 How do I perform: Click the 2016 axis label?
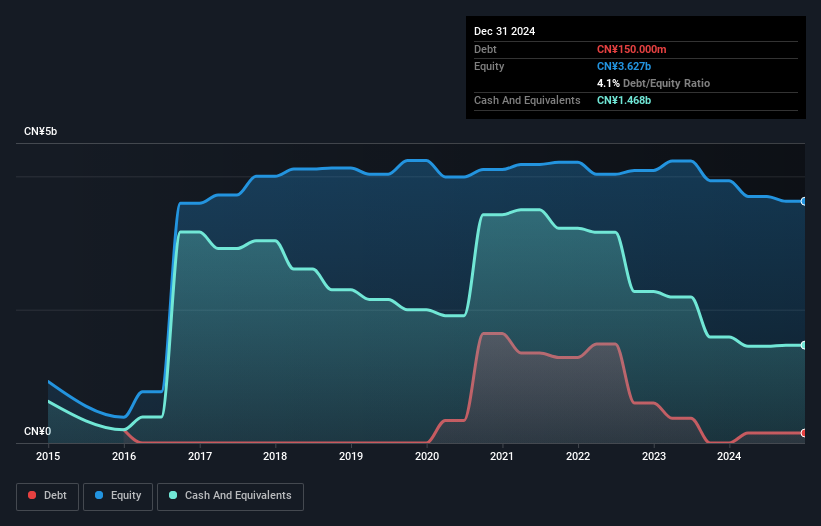124,456
